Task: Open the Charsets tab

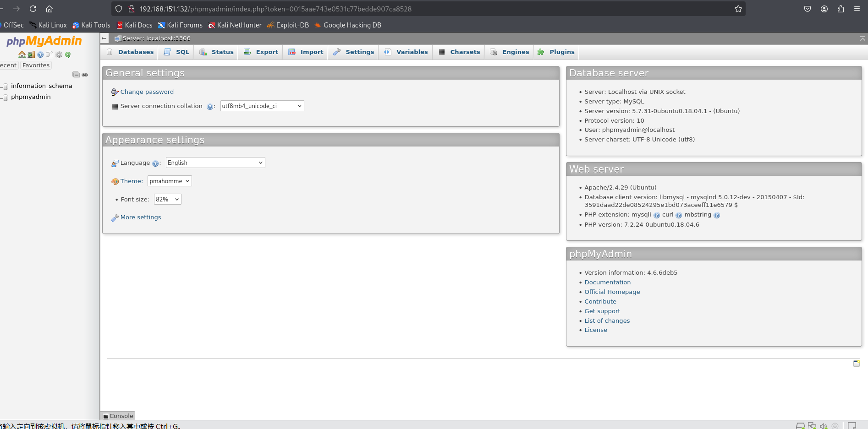Action: 459,52
